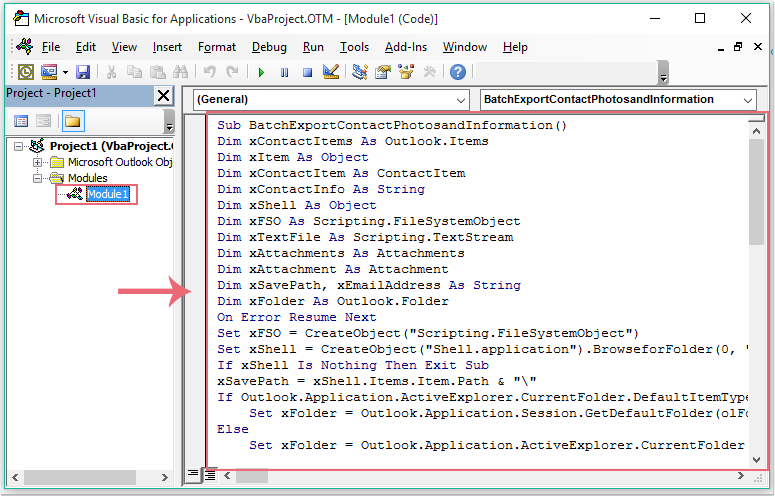Image resolution: width=775 pixels, height=496 pixels.
Task: Close the Project Explorer pane
Action: (x=164, y=95)
